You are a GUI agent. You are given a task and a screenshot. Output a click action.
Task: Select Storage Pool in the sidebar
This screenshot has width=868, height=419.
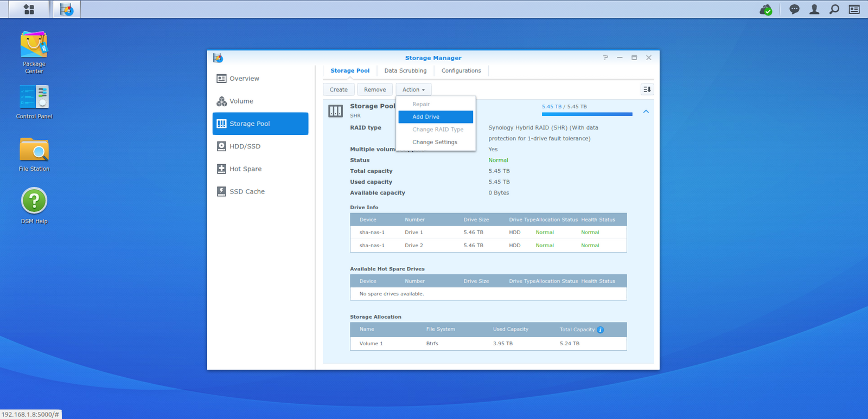260,124
